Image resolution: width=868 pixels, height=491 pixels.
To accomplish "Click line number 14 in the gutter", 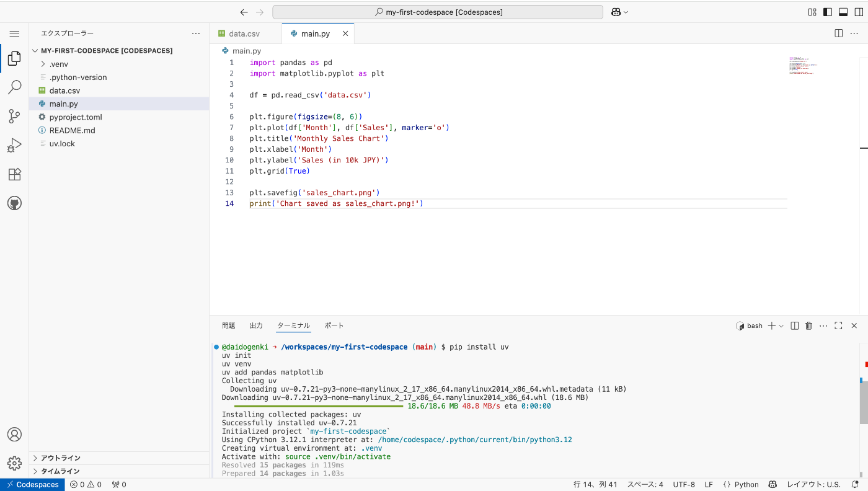I will click(229, 203).
